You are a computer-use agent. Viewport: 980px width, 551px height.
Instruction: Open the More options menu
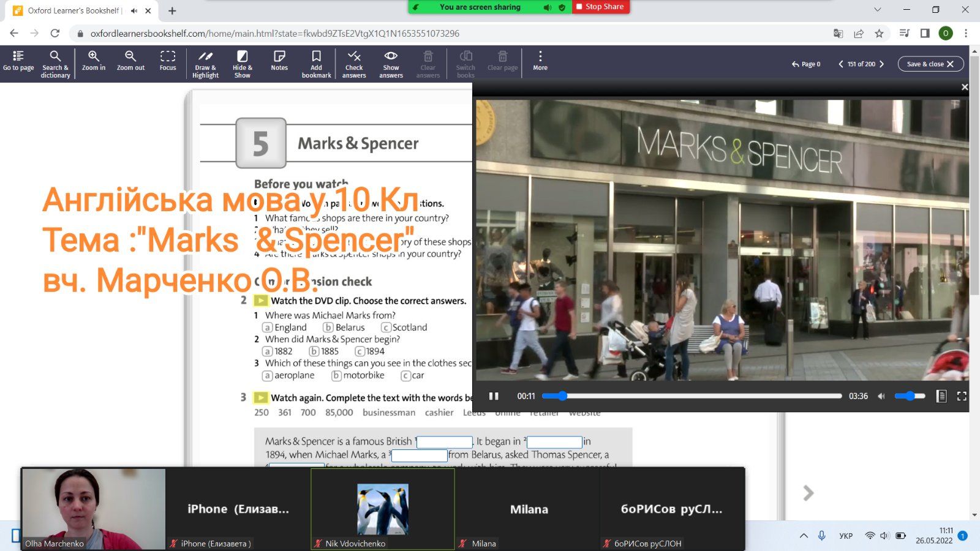[540, 61]
